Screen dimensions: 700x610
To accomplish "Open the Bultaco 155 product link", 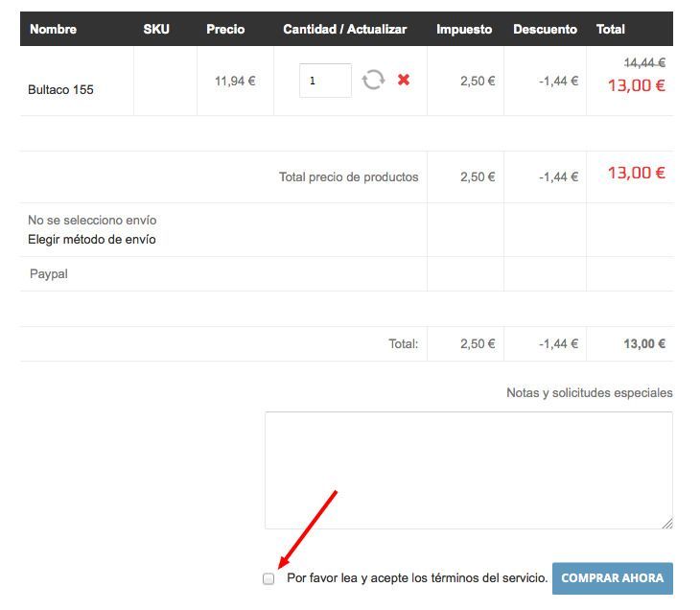I will [60, 90].
